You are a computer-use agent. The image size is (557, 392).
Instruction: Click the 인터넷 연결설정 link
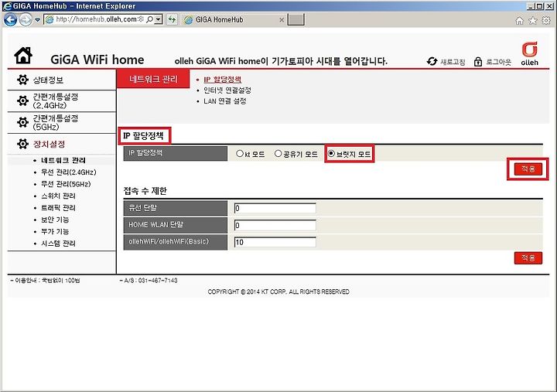tap(227, 90)
